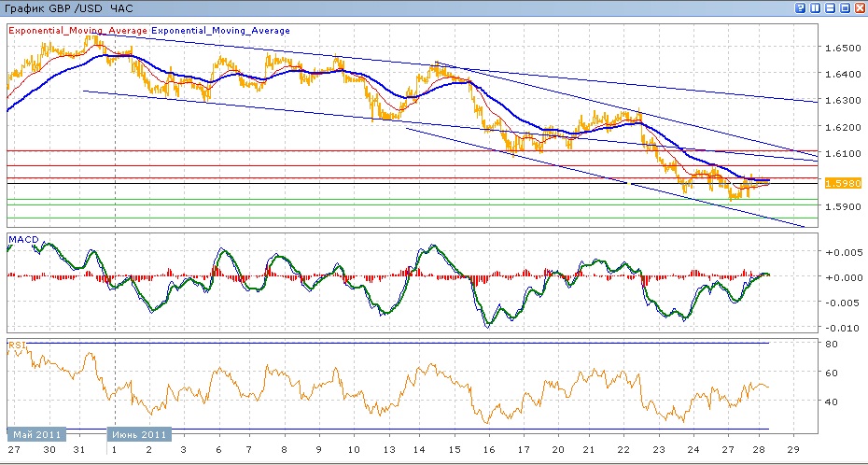
Task: Click the help question mark icon
Action: click(x=800, y=7)
